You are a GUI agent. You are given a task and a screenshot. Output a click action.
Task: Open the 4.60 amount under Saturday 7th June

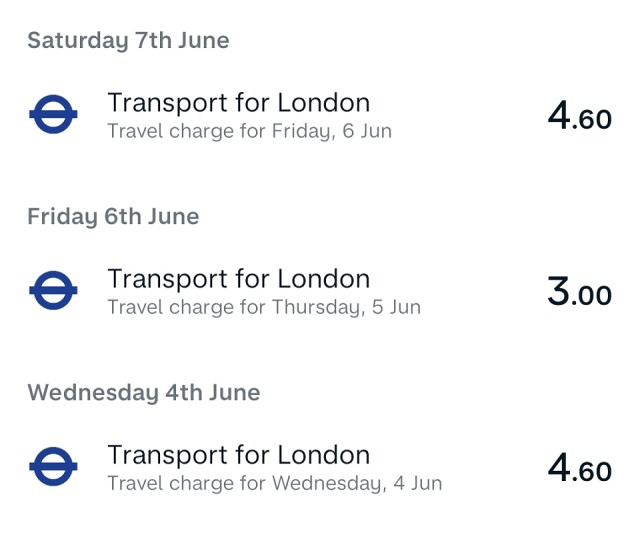(x=580, y=116)
